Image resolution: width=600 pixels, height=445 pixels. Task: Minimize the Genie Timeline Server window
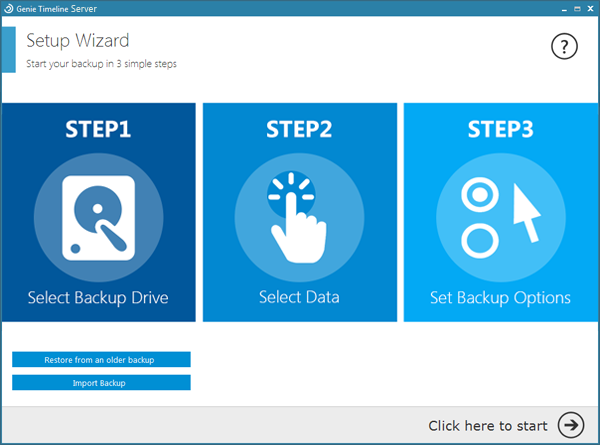click(564, 9)
